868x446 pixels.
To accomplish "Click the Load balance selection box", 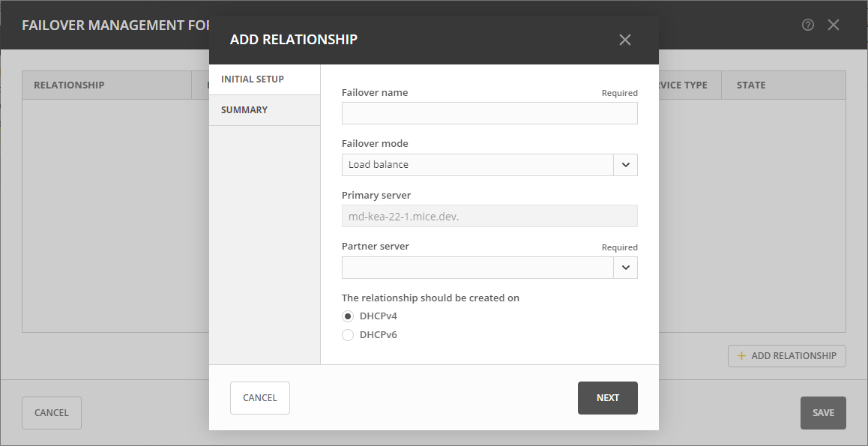I will click(x=477, y=165).
